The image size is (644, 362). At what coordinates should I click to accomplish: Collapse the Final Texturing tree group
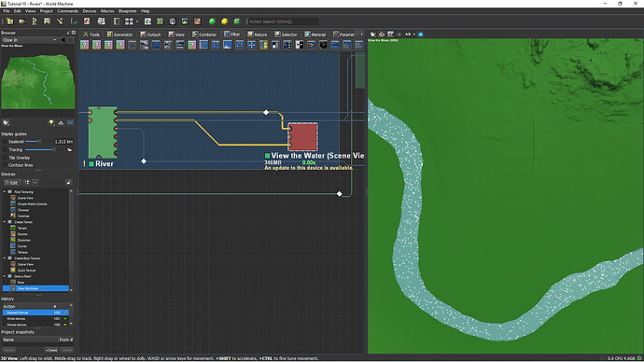5,191
